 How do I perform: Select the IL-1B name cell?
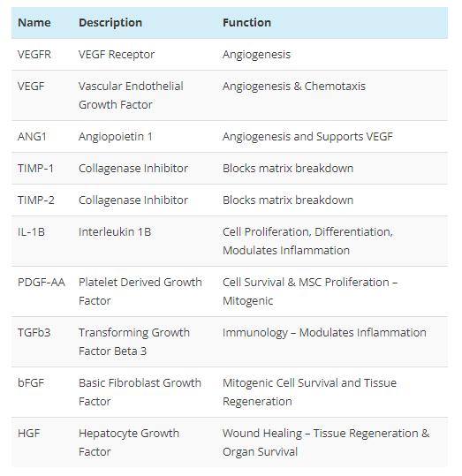pos(31,232)
